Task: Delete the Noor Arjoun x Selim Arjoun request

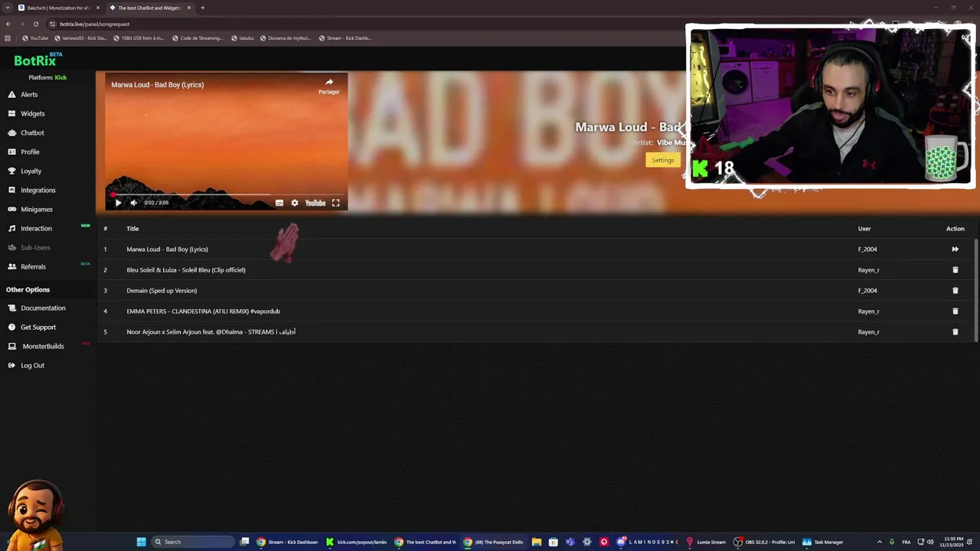Action: point(955,331)
